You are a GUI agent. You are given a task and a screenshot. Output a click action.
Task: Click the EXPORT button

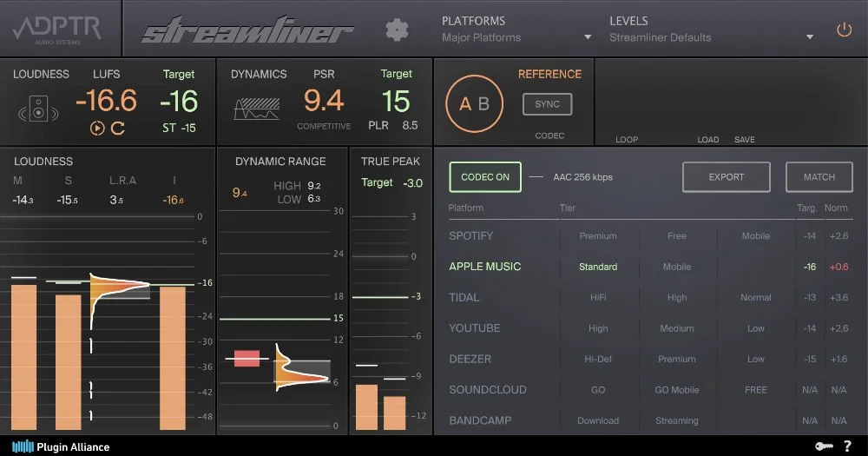click(x=727, y=177)
